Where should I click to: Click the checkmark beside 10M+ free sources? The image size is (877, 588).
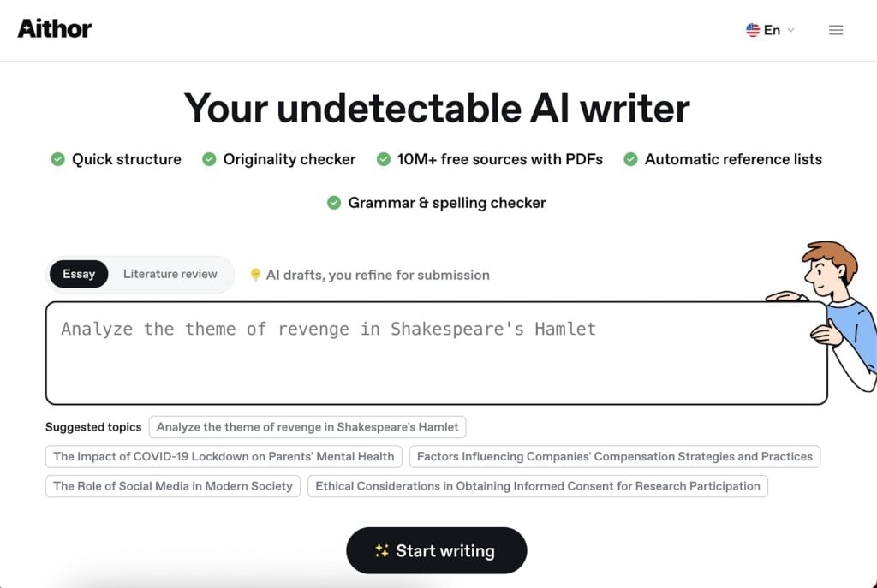pyautogui.click(x=384, y=159)
